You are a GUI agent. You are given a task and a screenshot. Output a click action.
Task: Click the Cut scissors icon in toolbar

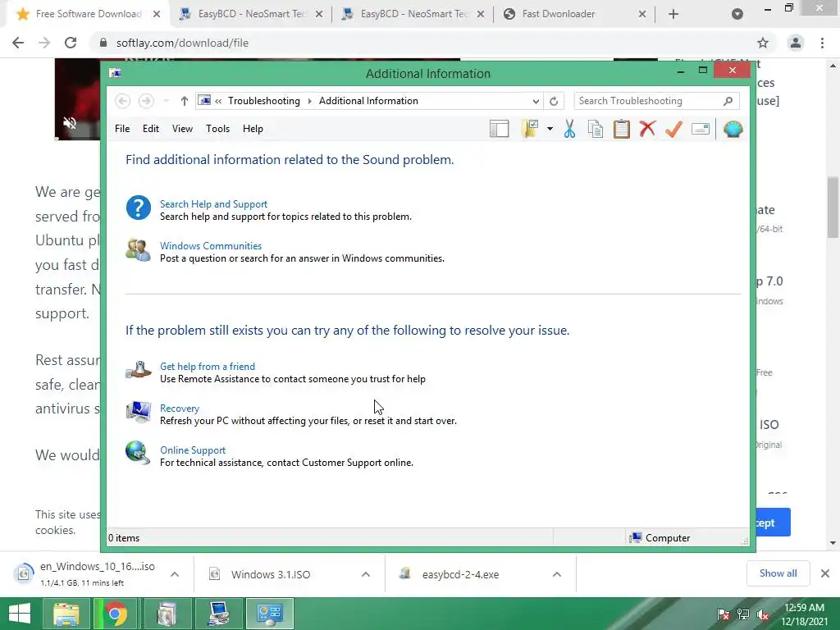(x=569, y=129)
